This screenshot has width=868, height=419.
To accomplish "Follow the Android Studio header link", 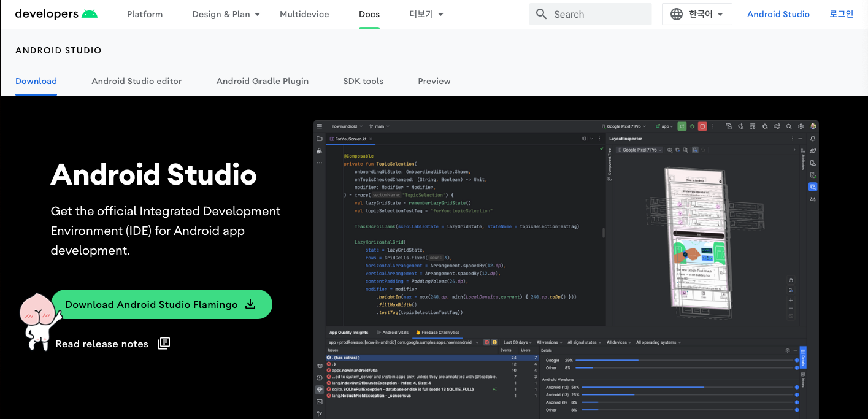I will pyautogui.click(x=778, y=14).
